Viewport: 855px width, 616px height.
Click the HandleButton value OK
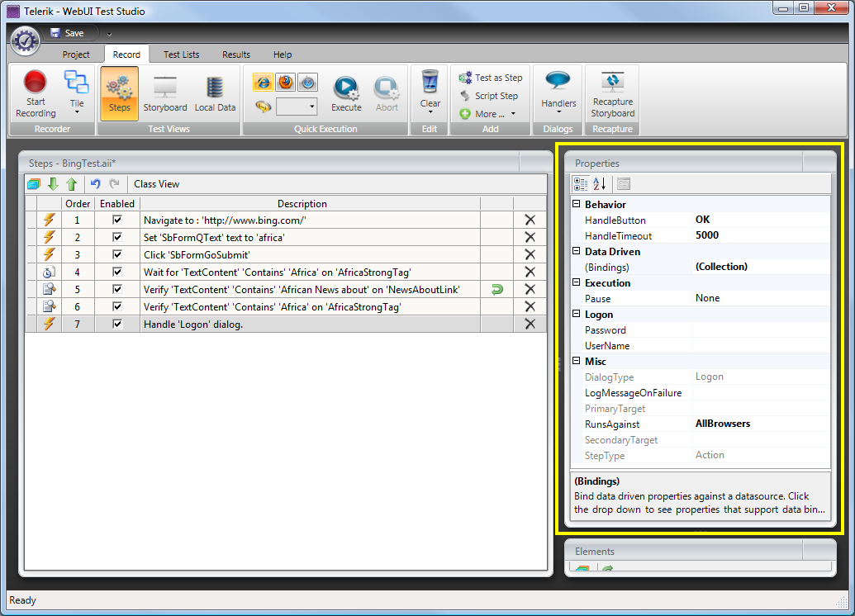(761, 220)
